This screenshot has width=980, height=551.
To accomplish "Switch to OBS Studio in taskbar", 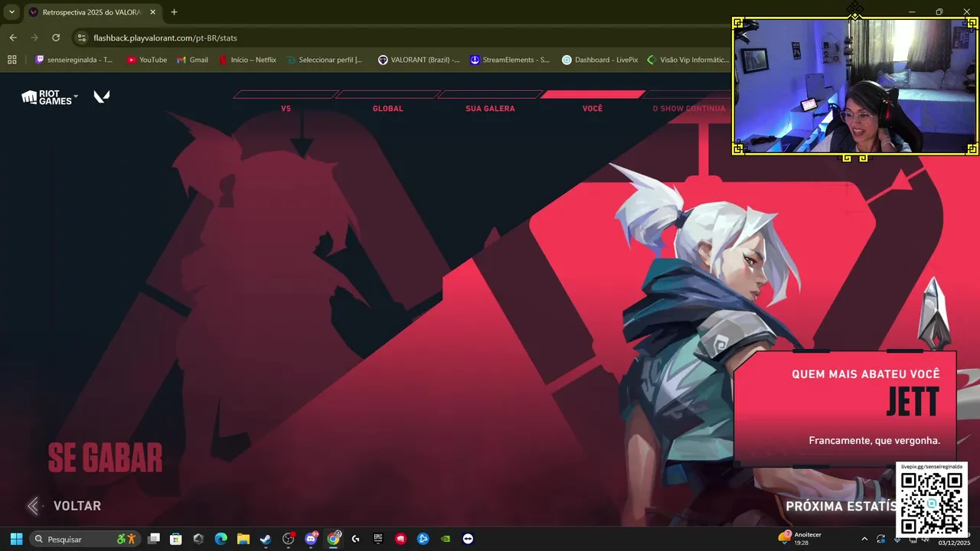I will pyautogui.click(x=289, y=539).
